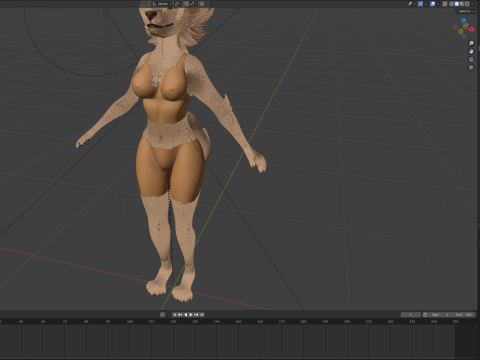Switch to Material Preview shading

coord(462,4)
